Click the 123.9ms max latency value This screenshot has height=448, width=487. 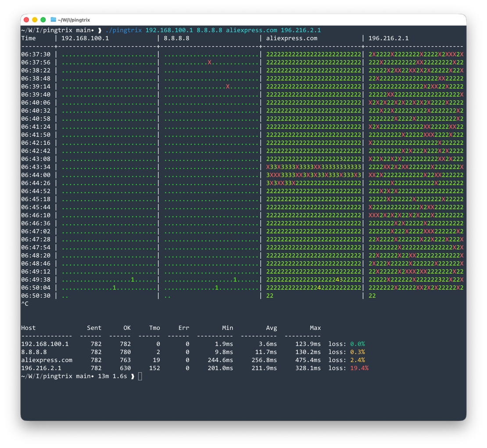pyautogui.click(x=308, y=344)
